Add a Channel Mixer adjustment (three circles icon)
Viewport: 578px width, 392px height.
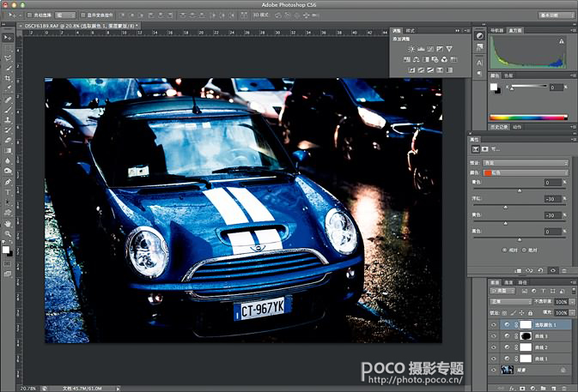[x=444, y=59]
